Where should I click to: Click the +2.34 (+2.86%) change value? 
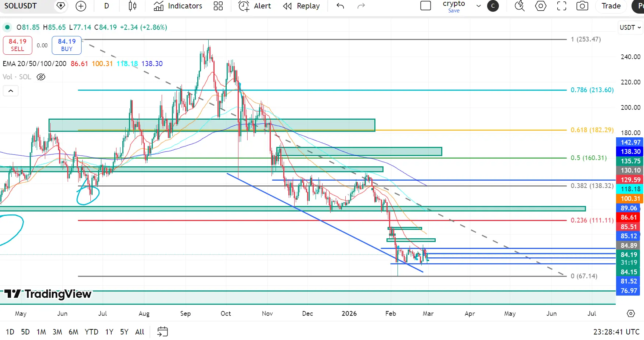pos(143,27)
